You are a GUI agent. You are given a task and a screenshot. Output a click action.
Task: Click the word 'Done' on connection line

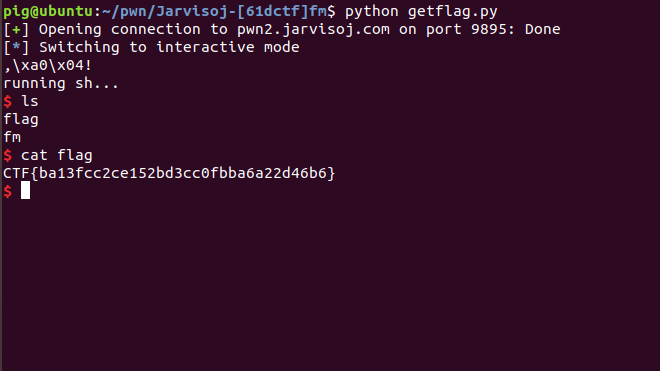tap(543, 29)
